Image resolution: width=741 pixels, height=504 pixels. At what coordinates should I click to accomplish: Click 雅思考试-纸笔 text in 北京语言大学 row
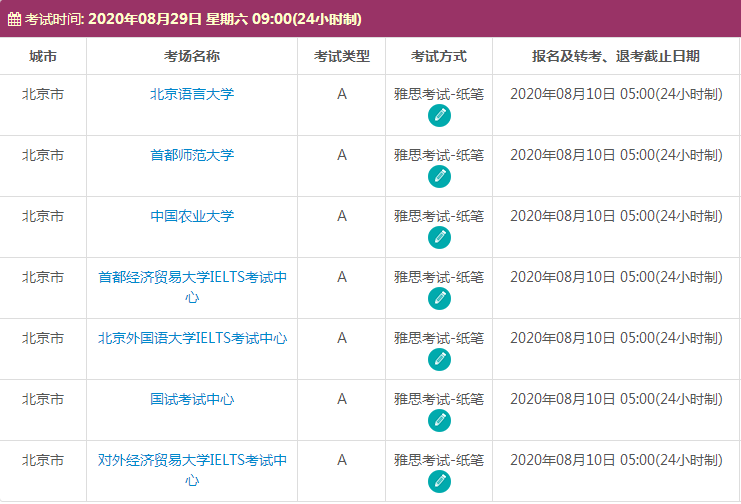coord(439,94)
